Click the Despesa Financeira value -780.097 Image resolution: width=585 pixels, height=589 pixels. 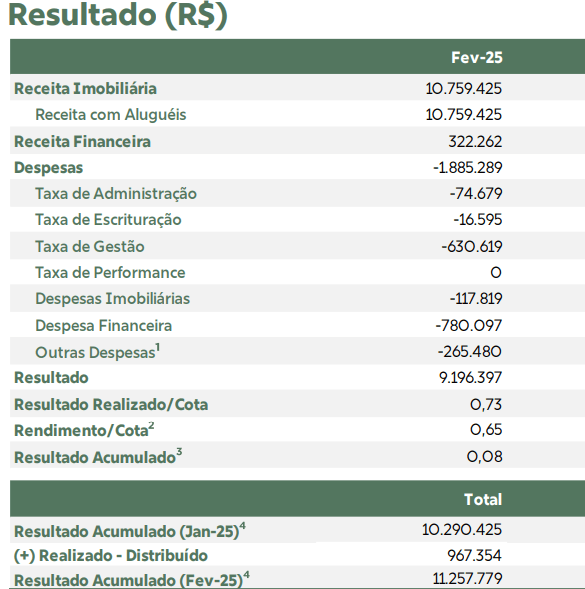coord(469,325)
